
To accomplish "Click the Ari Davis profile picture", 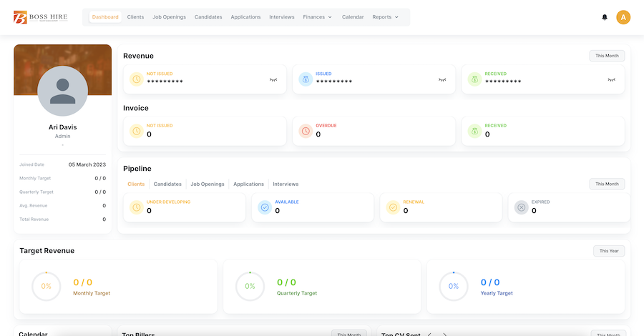I will [x=62, y=92].
